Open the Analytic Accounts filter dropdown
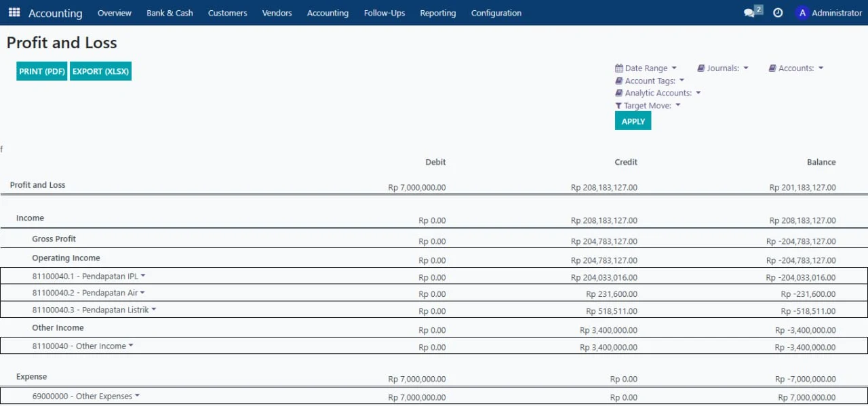 point(658,93)
